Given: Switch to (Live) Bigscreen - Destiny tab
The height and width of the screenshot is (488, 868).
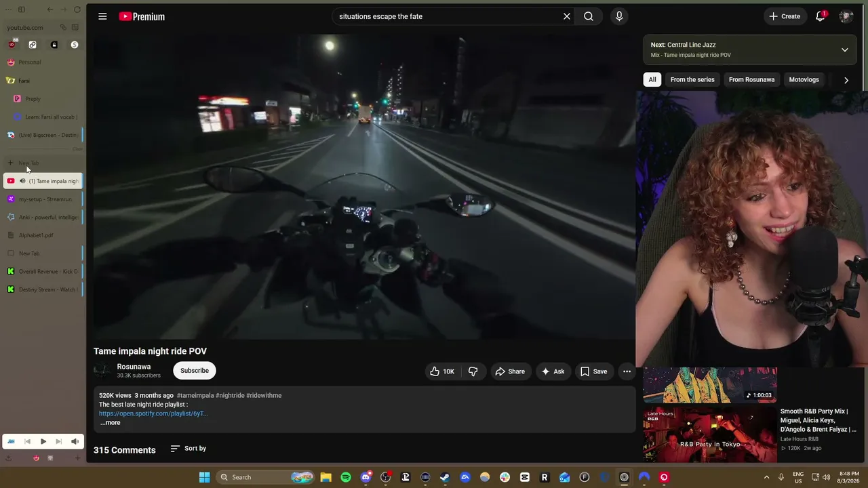Looking at the screenshot, I should tap(43, 135).
